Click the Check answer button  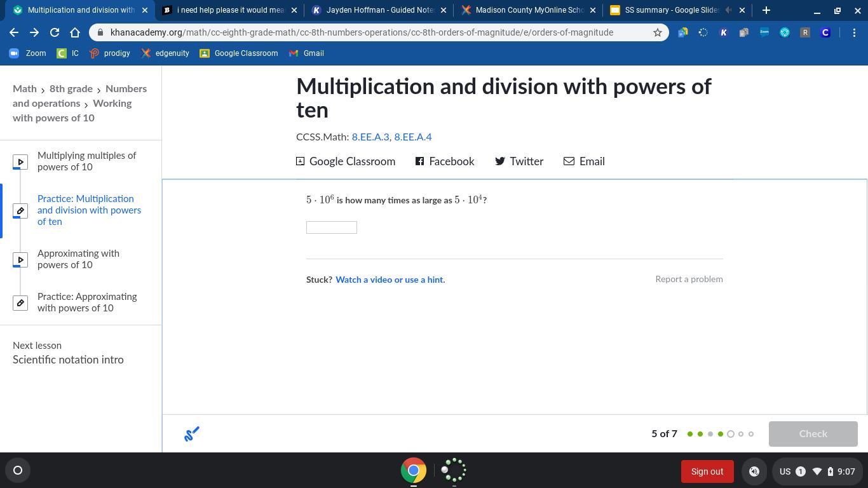[813, 434]
